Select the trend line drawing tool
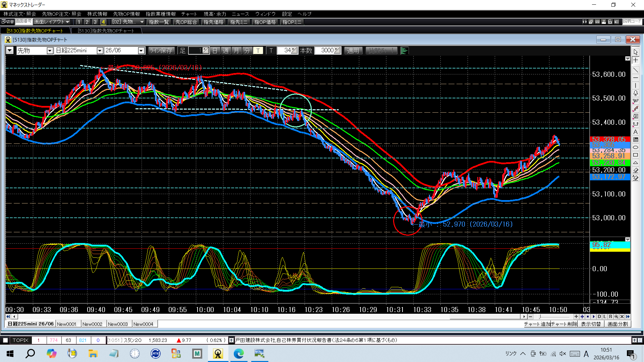Image resolution: width=644 pixels, height=362 pixels. (636, 70)
